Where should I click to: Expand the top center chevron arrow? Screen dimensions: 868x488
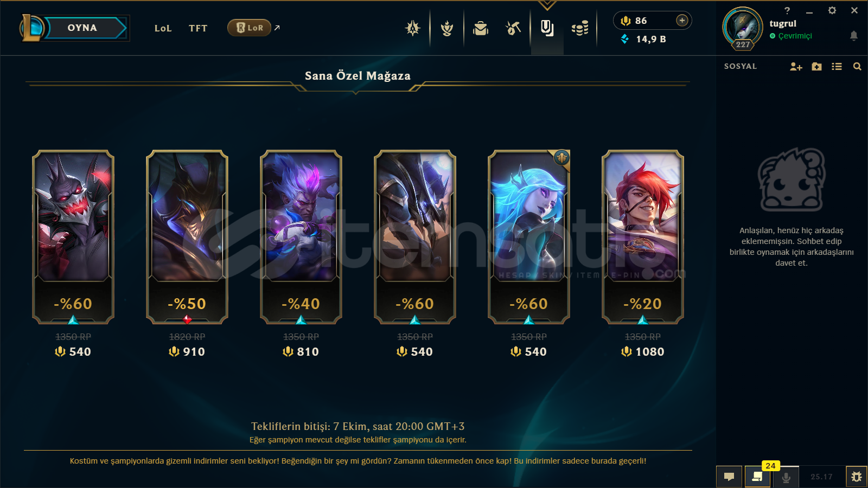click(x=547, y=5)
